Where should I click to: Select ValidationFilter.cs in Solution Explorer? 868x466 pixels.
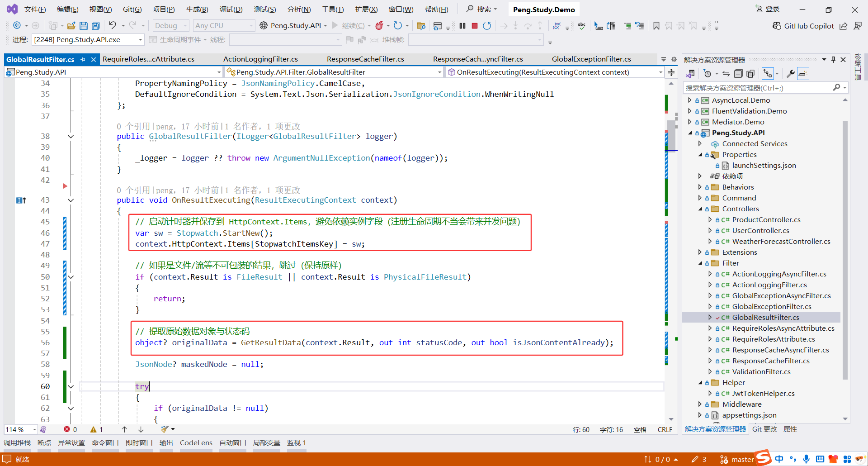761,371
